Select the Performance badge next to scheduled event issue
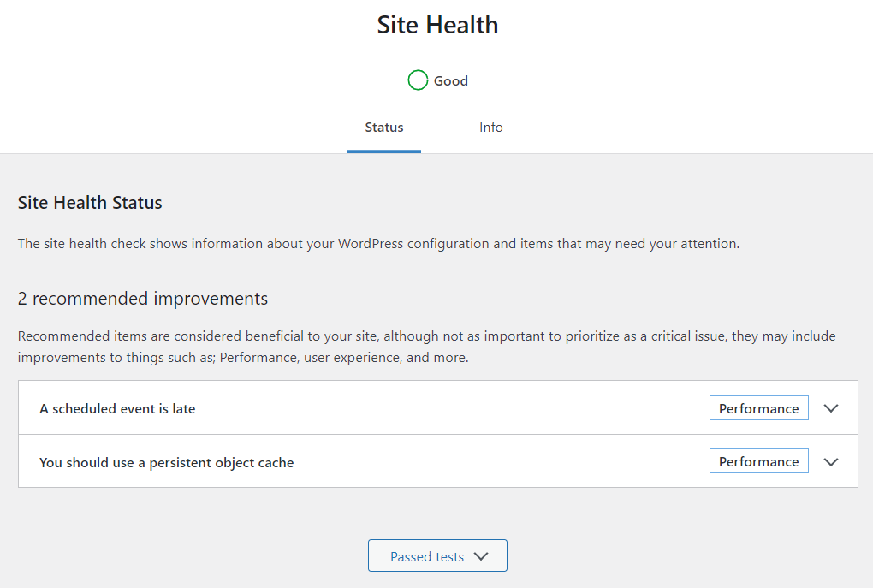The height and width of the screenshot is (588, 873). coord(758,408)
